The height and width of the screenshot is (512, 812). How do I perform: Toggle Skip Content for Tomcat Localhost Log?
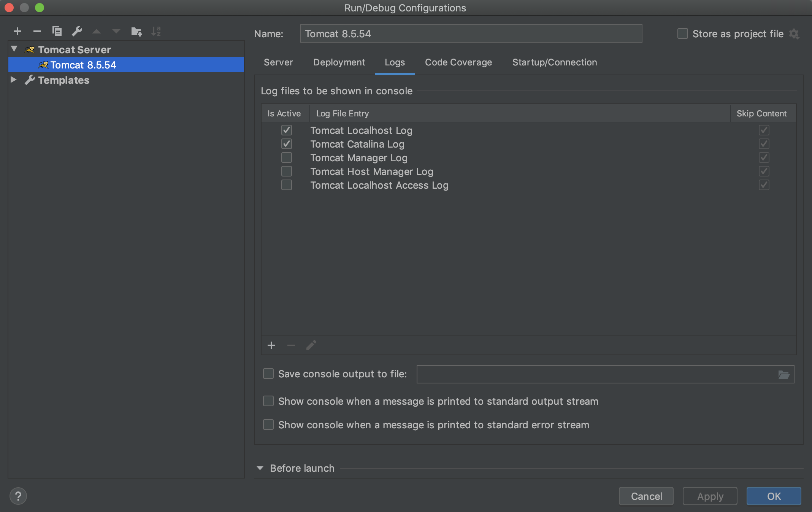coord(764,130)
